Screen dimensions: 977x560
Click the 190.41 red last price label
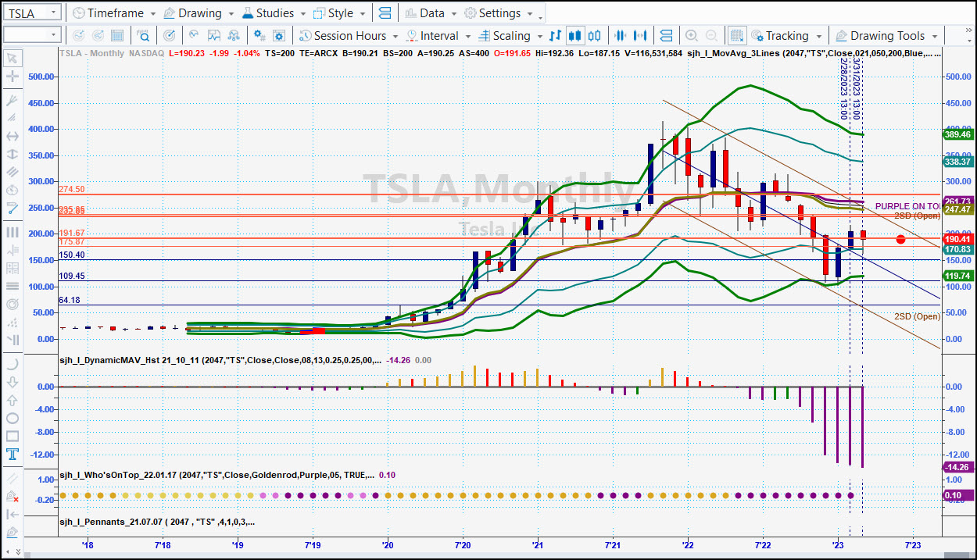957,239
